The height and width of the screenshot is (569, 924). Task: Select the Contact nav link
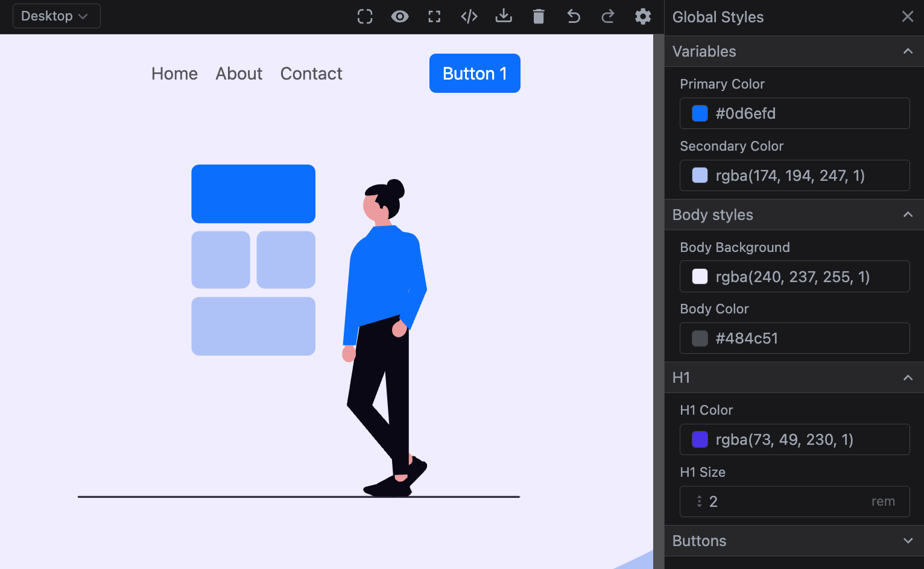[x=311, y=74]
